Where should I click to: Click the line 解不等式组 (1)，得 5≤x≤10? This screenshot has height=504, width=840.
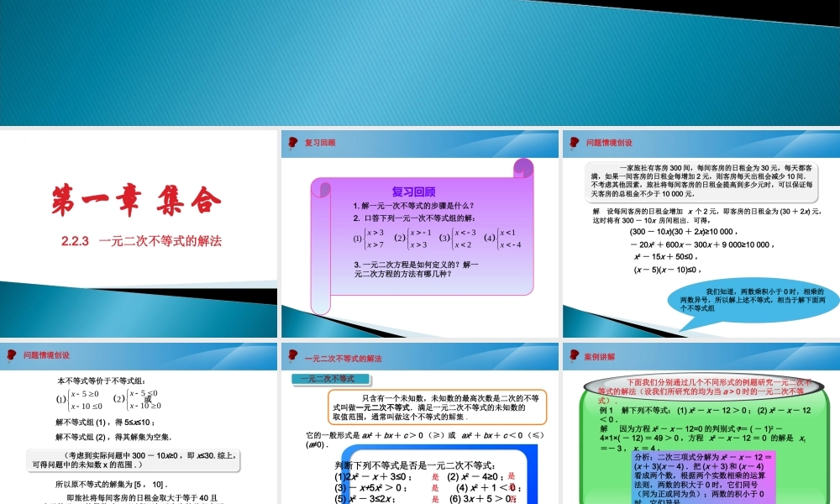coord(105,422)
